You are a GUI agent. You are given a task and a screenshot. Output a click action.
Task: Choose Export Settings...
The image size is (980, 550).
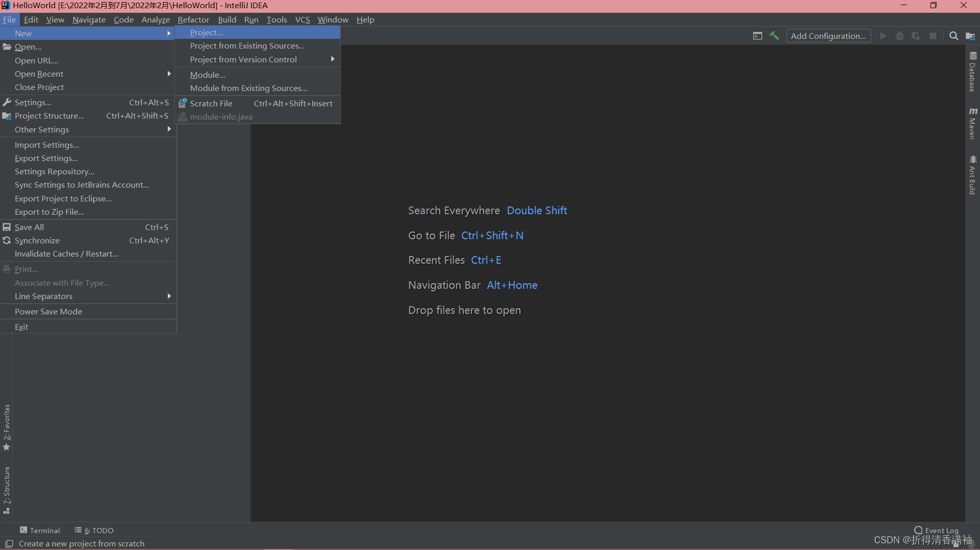[x=88, y=158]
